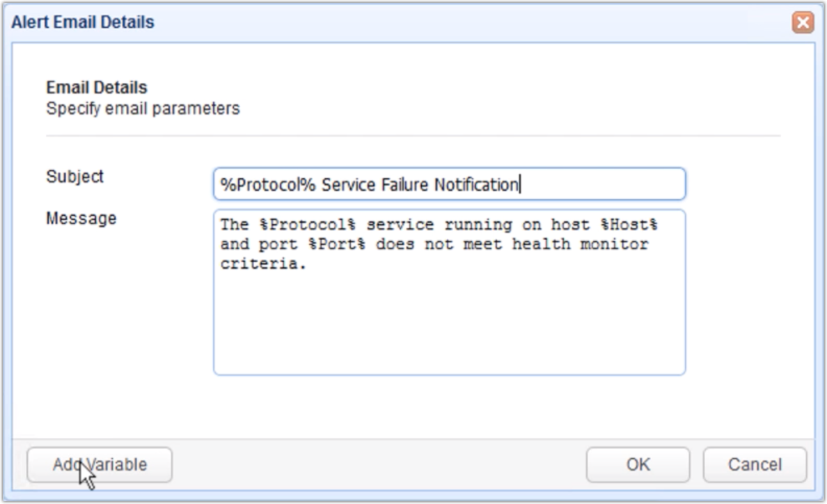Place cursor on %Host% variable in Message

629,225
